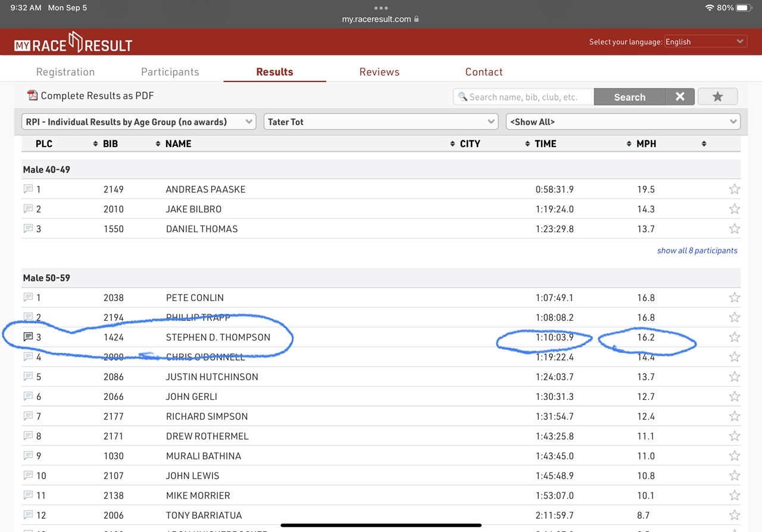Open details icon for Justin Hutchinson
This screenshot has height=532, width=762.
point(28,377)
